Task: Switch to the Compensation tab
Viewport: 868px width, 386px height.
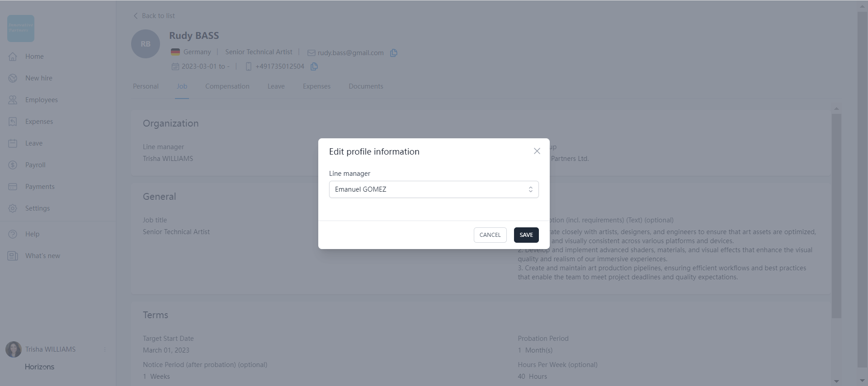Action: point(227,86)
